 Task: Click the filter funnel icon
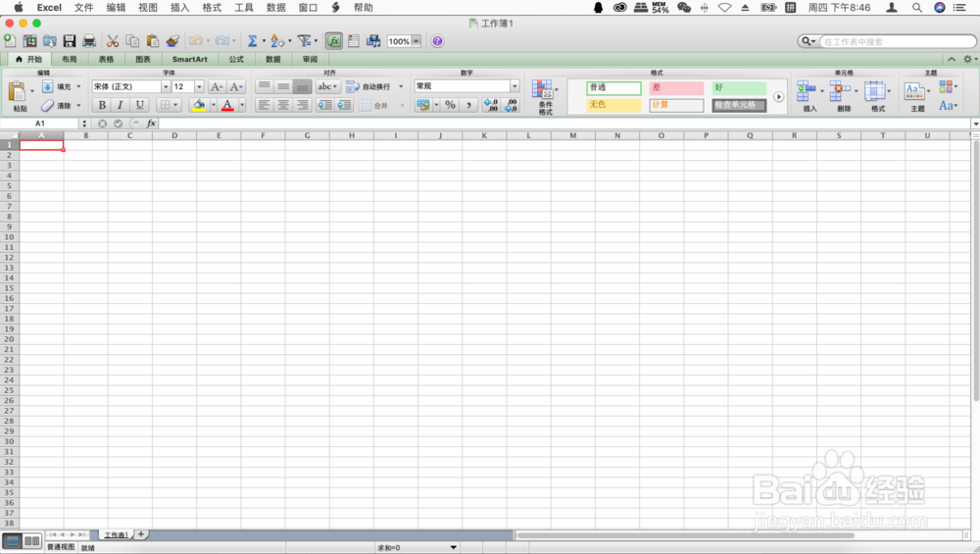pos(305,40)
